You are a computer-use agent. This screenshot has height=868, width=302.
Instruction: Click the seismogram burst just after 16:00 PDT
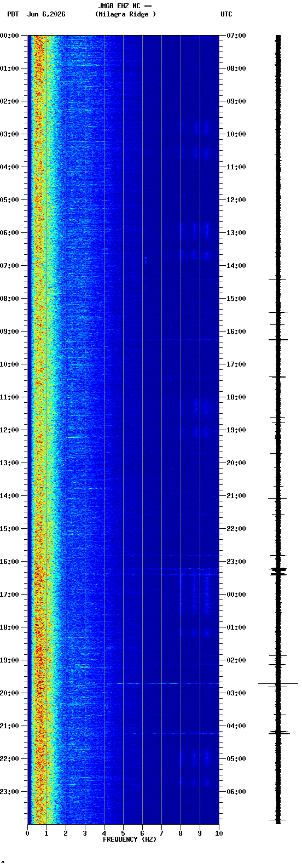tap(278, 570)
